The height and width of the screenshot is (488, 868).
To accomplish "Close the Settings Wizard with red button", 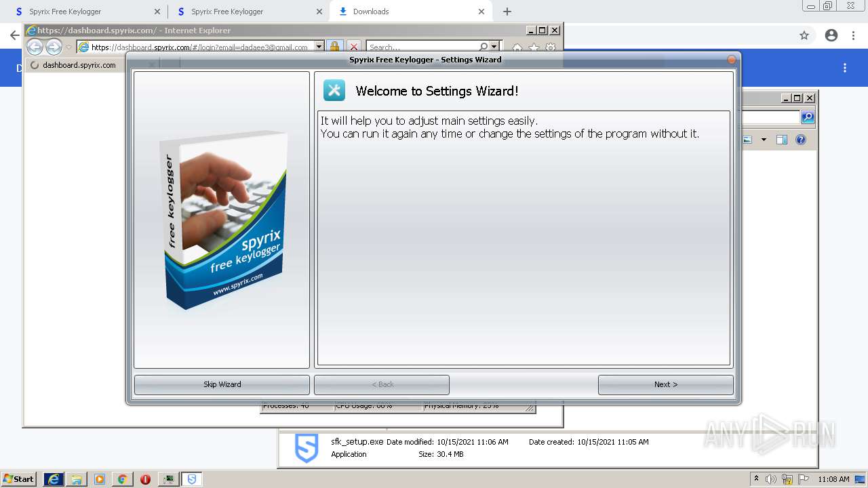I will 731,60.
